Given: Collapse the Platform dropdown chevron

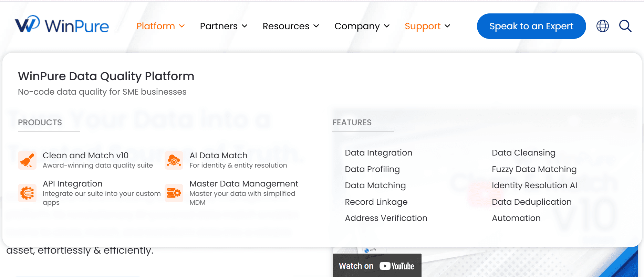Looking at the screenshot, I should pyautogui.click(x=182, y=26).
